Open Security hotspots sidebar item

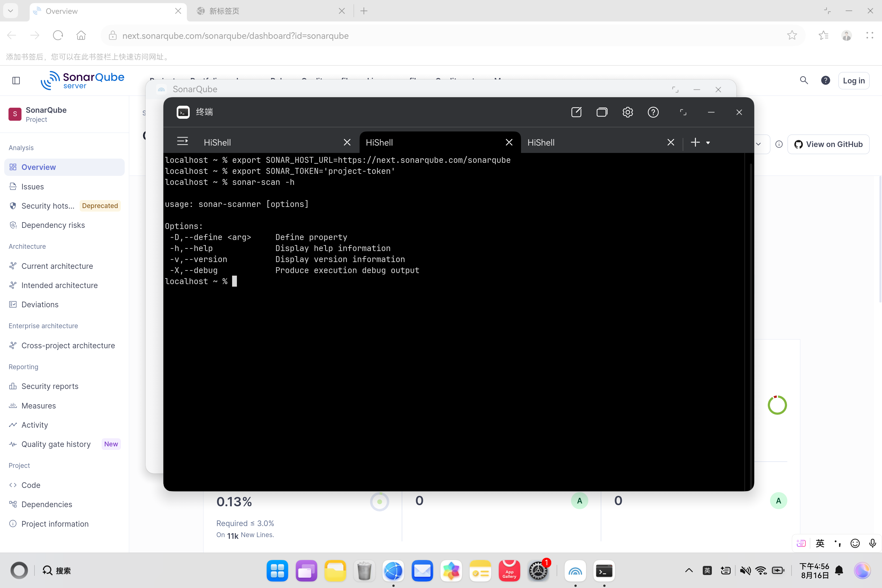64,206
